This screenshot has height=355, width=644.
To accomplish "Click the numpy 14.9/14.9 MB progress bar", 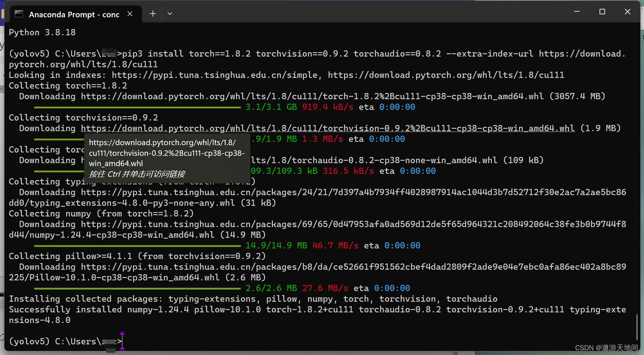I will (x=137, y=246).
